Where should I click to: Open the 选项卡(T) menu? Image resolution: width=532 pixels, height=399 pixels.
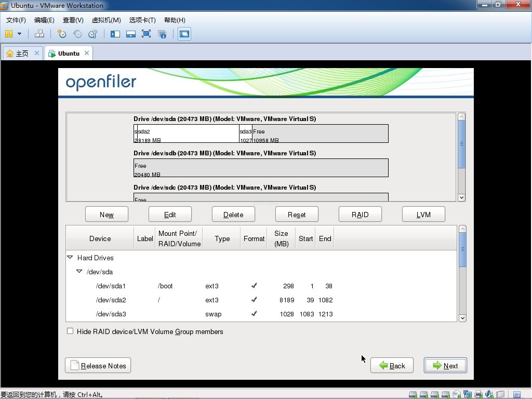pos(142,20)
